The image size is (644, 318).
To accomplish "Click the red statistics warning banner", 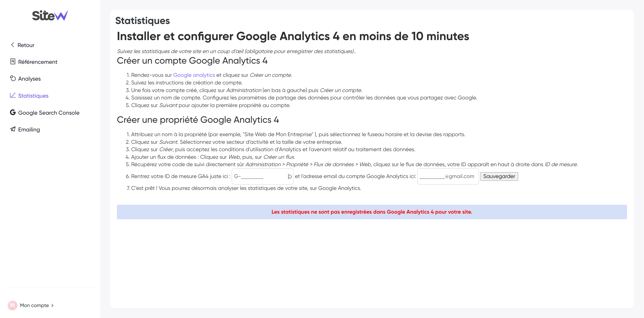I will point(372,212).
